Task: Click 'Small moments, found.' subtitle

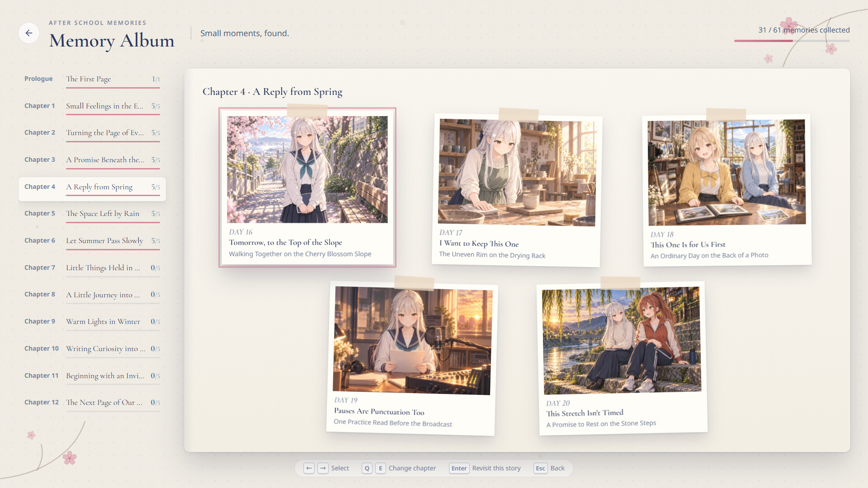Action: tap(245, 33)
